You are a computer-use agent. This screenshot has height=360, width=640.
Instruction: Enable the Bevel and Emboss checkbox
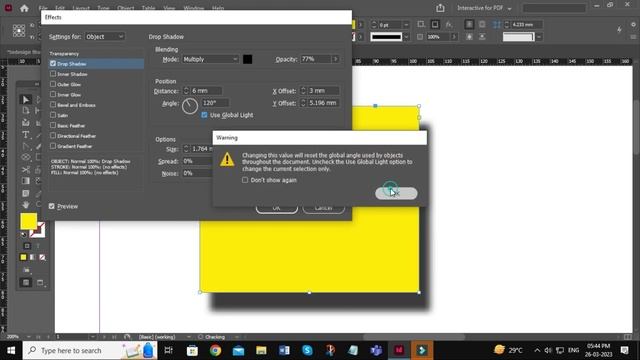(x=53, y=104)
